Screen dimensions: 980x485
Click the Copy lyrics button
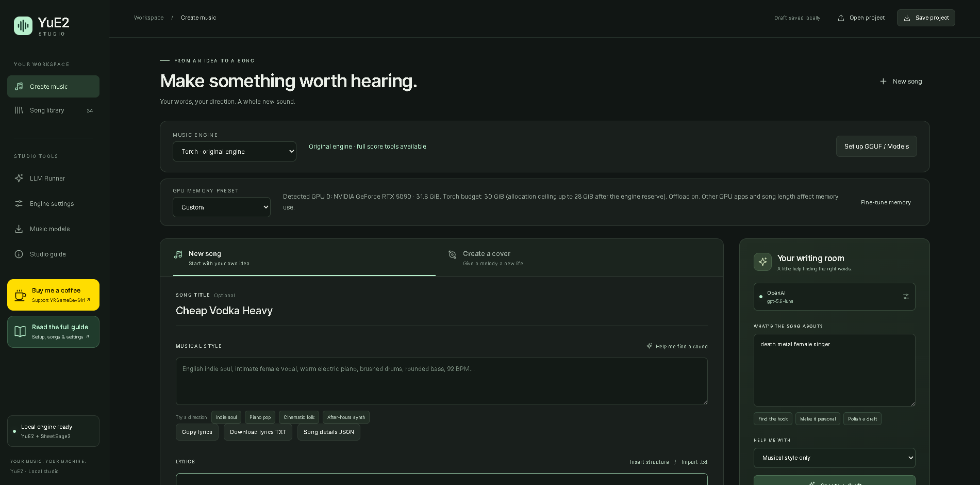197,432
